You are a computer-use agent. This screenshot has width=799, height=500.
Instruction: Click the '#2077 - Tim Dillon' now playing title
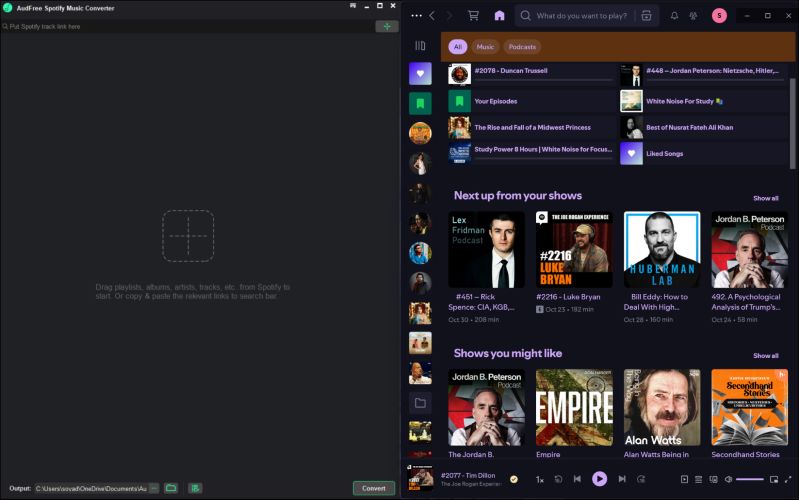468,476
